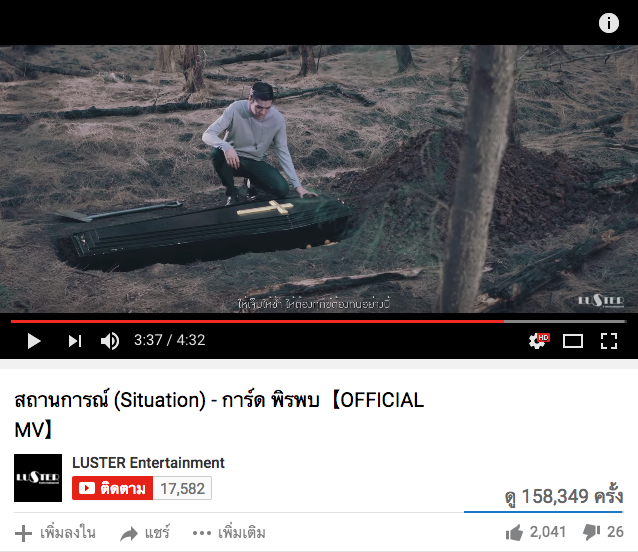Viewport: 638px width, 552px height.
Task: Open HD settings gear menu
Action: click(538, 341)
